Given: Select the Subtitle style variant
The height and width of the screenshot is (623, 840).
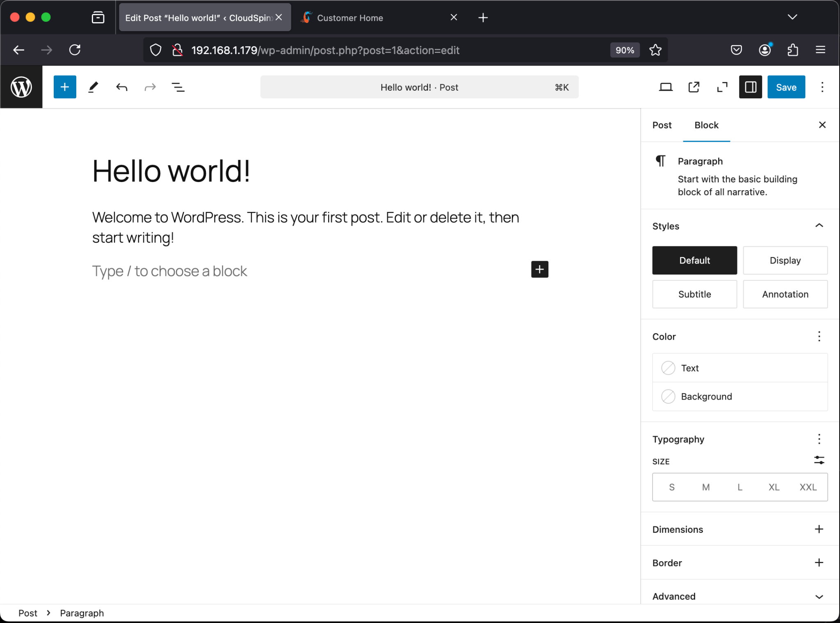Looking at the screenshot, I should point(694,294).
